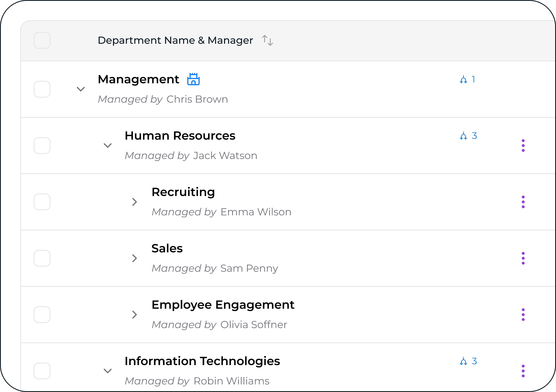Click the Department Name & Manager column header
This screenshot has width=556, height=392.
click(175, 40)
